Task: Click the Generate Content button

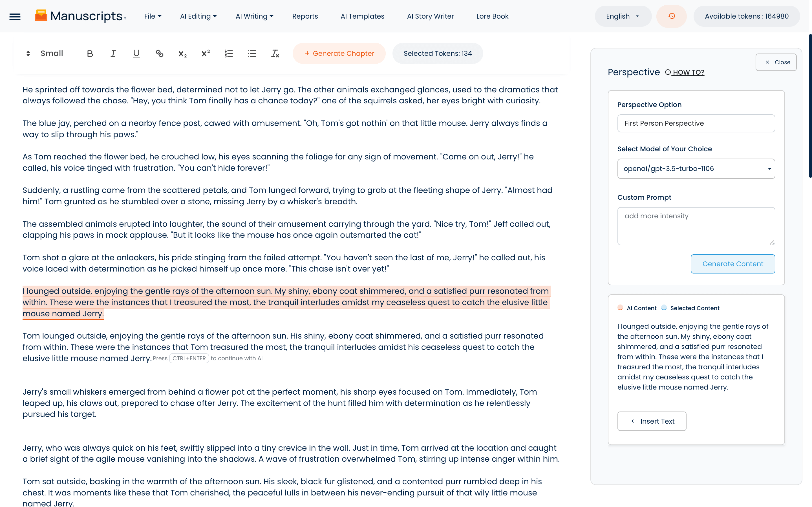Action: click(733, 264)
